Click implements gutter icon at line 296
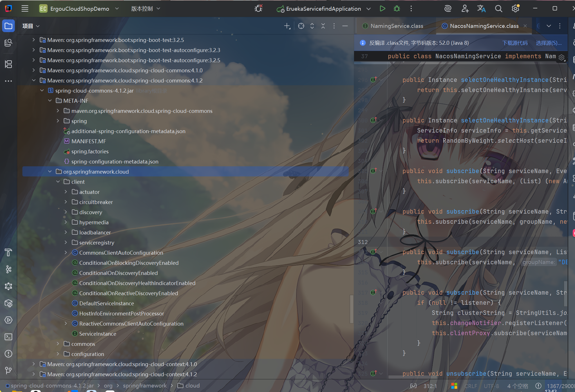Viewport: 575px width, 392px height. tap(373, 80)
